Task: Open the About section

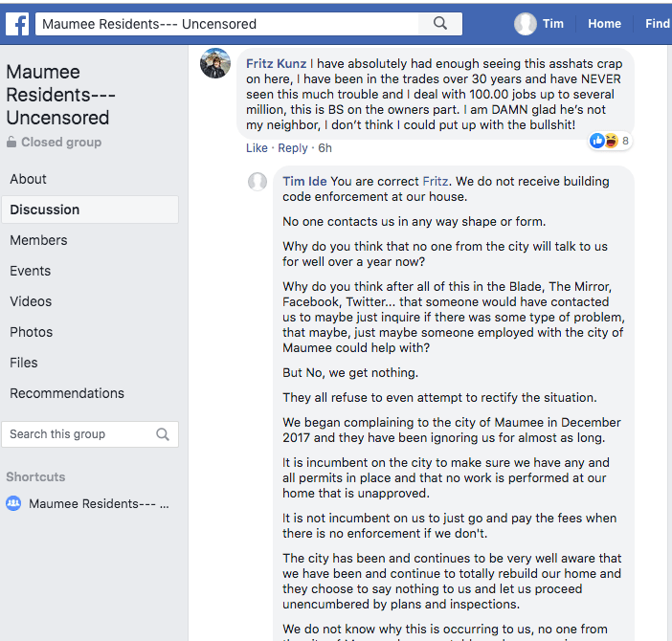Action: (x=29, y=179)
